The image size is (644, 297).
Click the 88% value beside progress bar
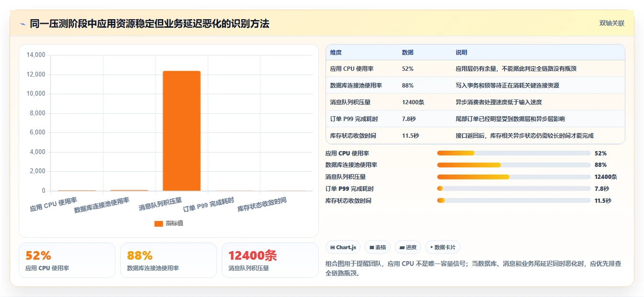pyautogui.click(x=600, y=165)
